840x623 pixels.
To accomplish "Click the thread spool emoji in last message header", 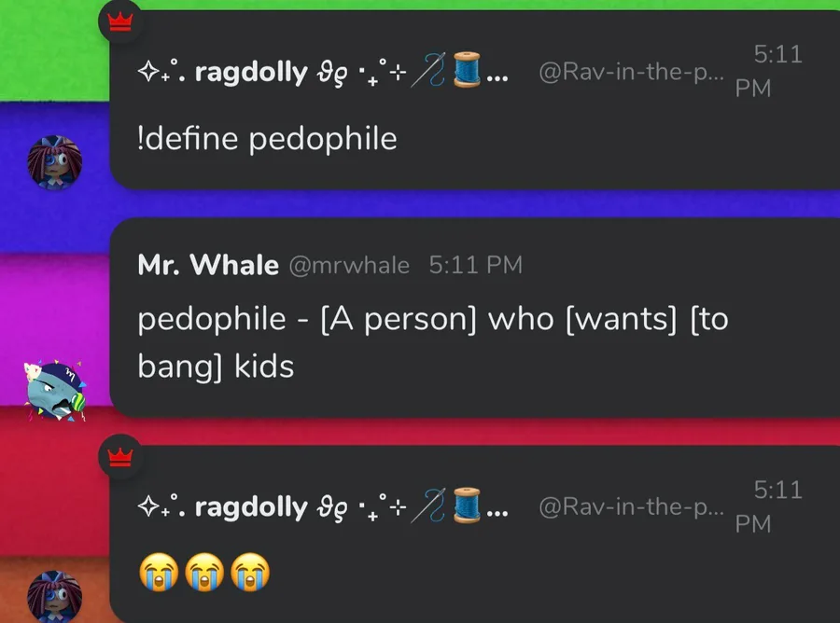I will point(467,505).
